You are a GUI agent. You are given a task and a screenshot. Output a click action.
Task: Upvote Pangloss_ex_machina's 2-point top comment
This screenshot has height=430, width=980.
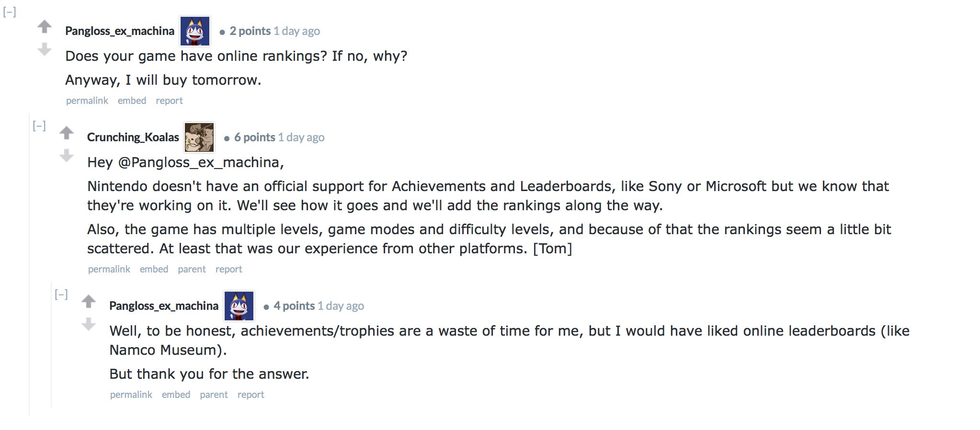[45, 26]
